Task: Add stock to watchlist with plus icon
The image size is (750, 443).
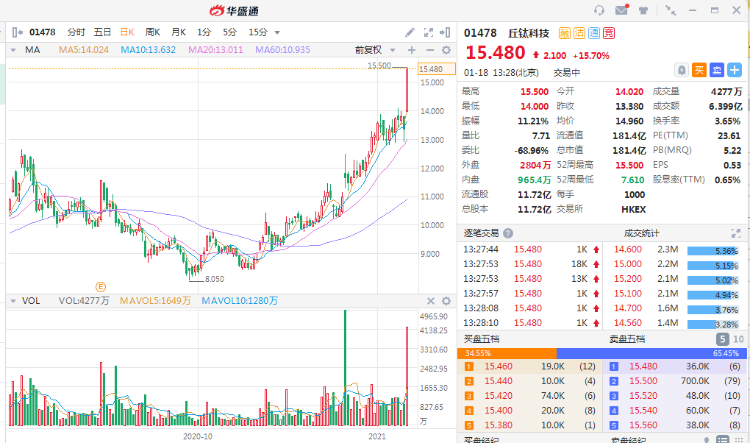Action: tap(734, 70)
